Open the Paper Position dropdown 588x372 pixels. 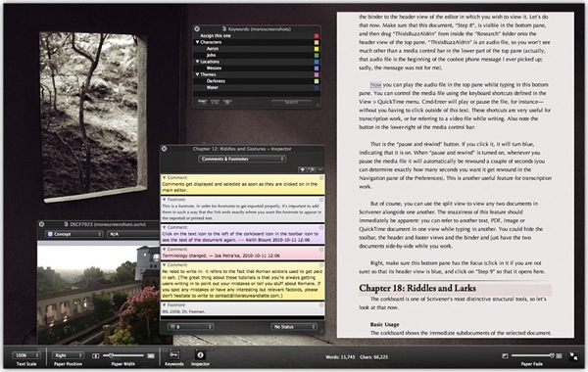(69, 355)
